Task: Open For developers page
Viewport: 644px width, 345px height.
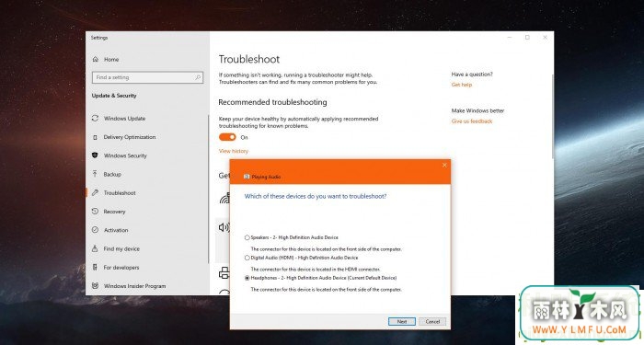Action: click(121, 268)
